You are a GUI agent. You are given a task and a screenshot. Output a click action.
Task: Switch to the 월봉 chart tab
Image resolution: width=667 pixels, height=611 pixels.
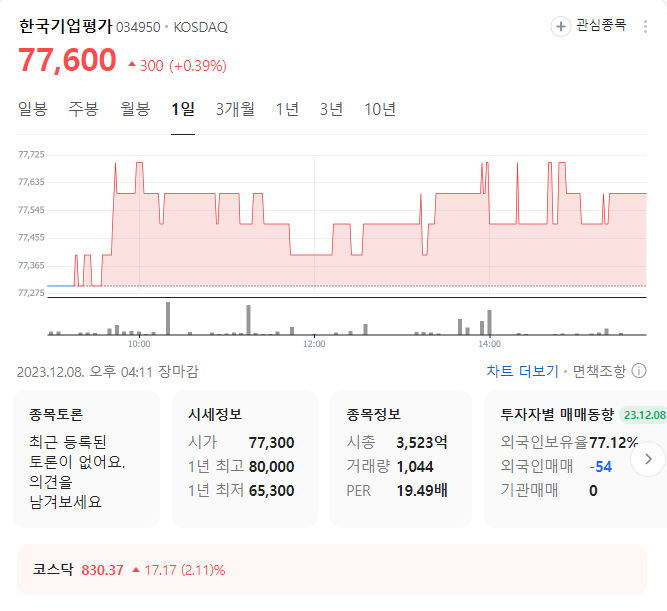click(x=135, y=109)
